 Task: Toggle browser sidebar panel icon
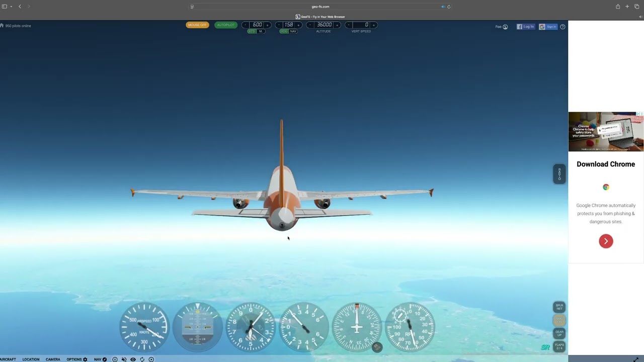coord(5,7)
